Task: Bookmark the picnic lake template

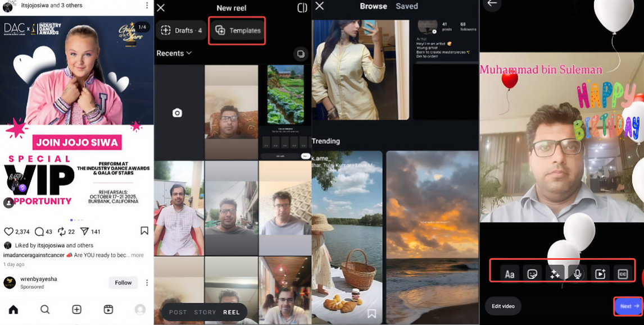Action: pos(371,314)
